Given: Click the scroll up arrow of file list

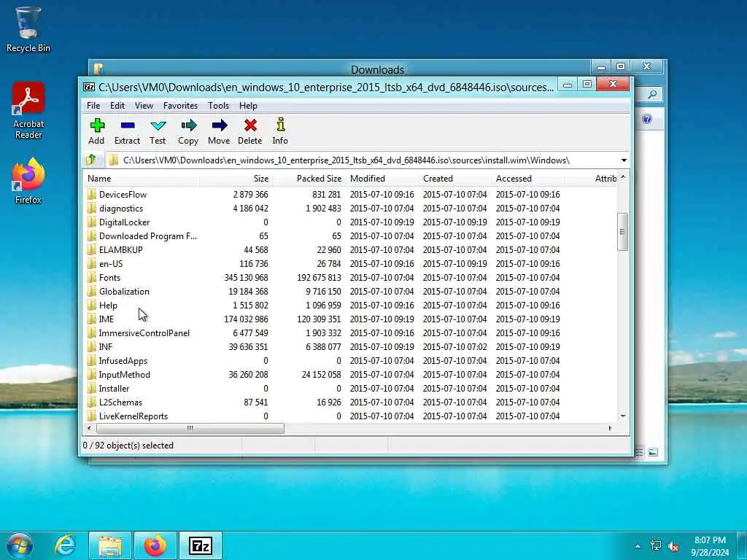Looking at the screenshot, I should (x=623, y=178).
